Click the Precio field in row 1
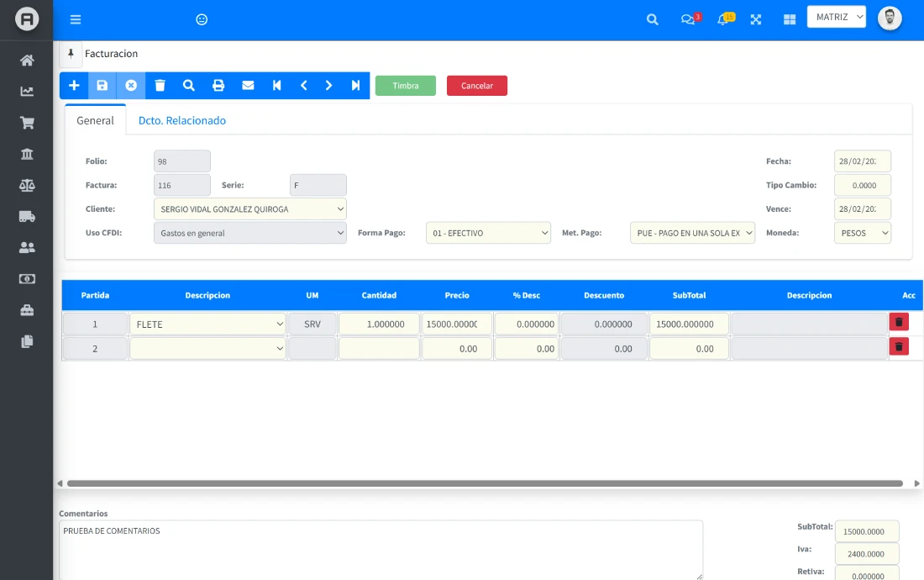This screenshot has width=924, height=580. pyautogui.click(x=457, y=324)
